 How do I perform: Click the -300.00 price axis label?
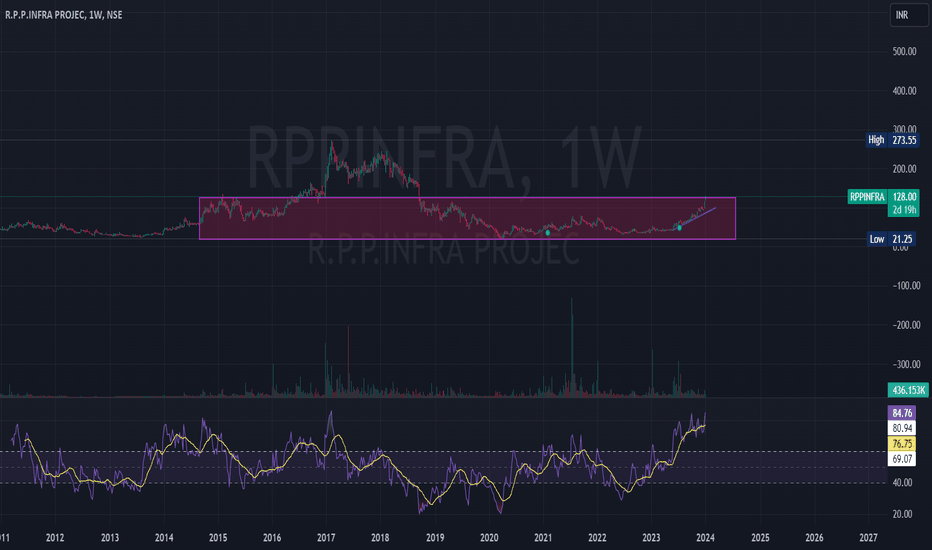904,364
